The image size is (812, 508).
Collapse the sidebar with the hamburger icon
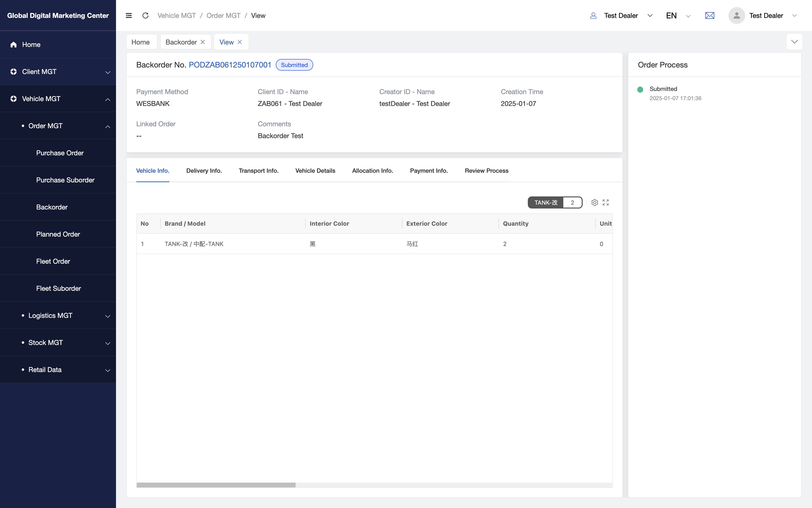pos(129,15)
